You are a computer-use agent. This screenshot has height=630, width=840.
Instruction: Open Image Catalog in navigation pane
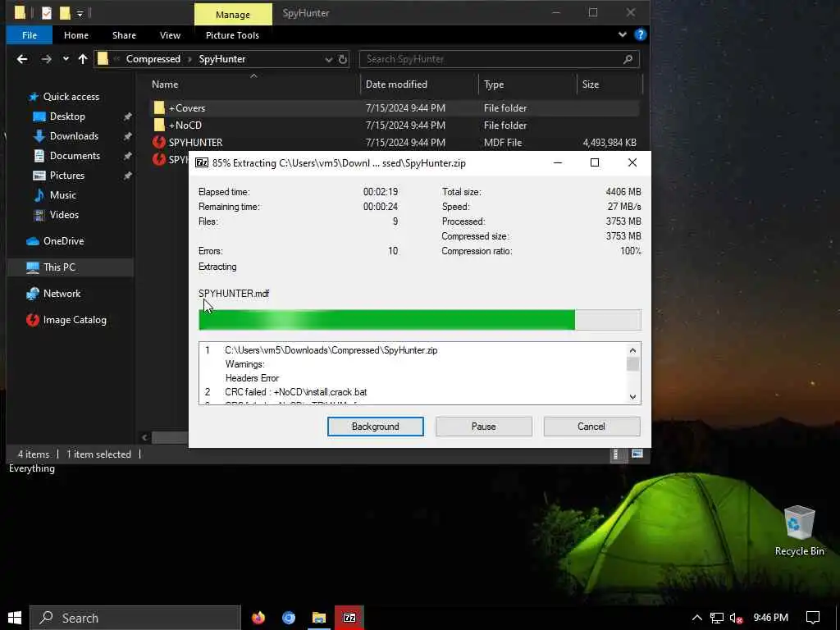[x=75, y=320]
